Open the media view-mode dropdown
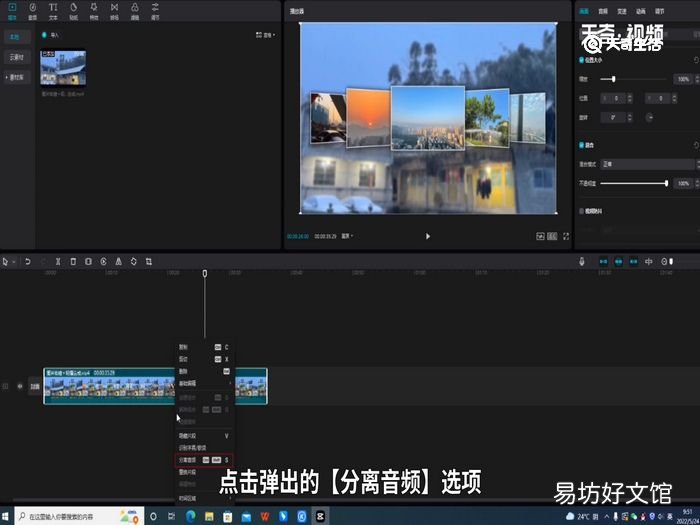This screenshot has height=525, width=700. point(265,35)
